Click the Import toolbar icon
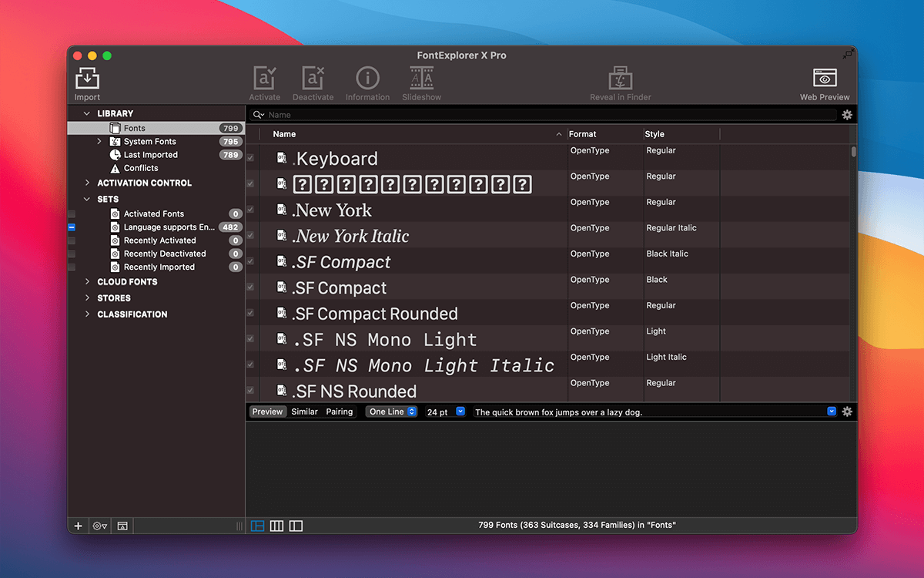This screenshot has width=924, height=578. point(87,79)
